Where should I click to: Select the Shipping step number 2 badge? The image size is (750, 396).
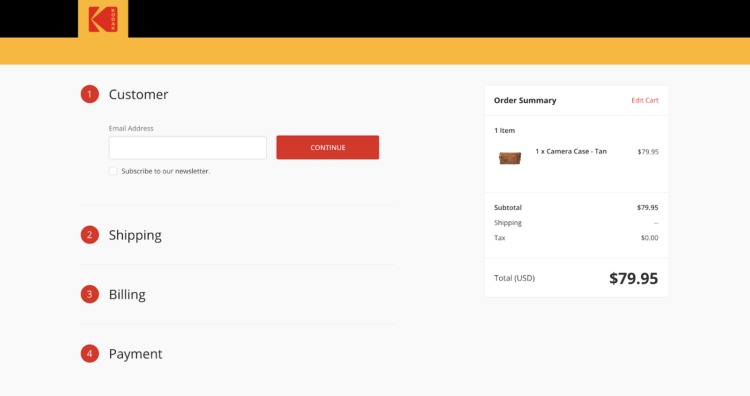(x=89, y=235)
